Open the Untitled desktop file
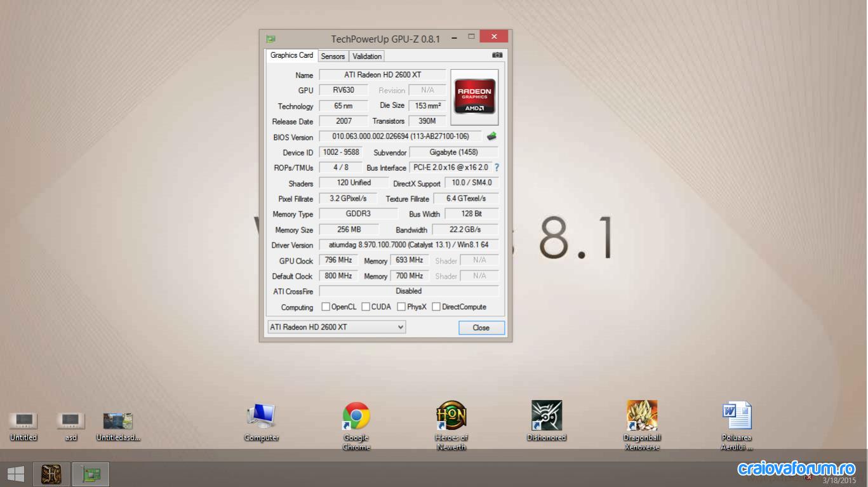Image resolution: width=868 pixels, height=487 pixels. tap(23, 427)
